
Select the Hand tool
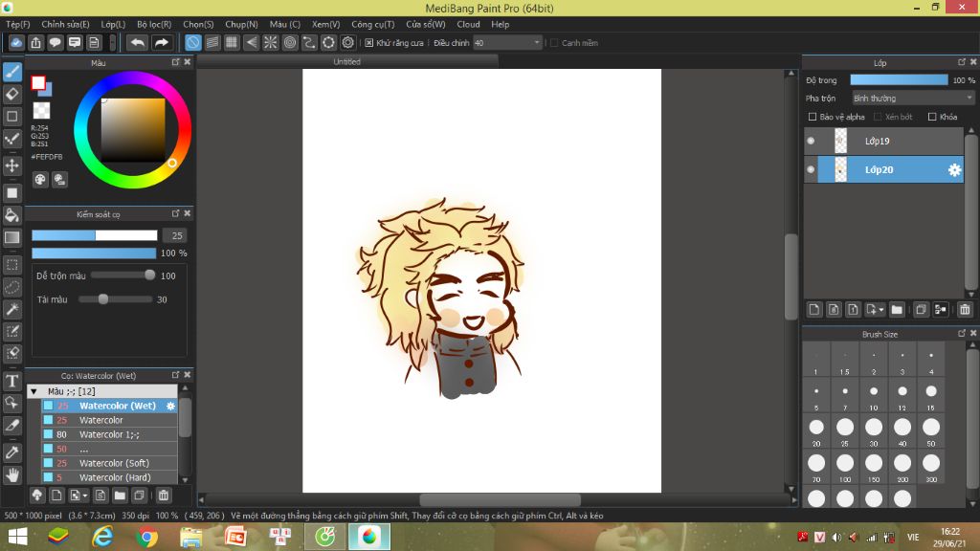pyautogui.click(x=11, y=474)
